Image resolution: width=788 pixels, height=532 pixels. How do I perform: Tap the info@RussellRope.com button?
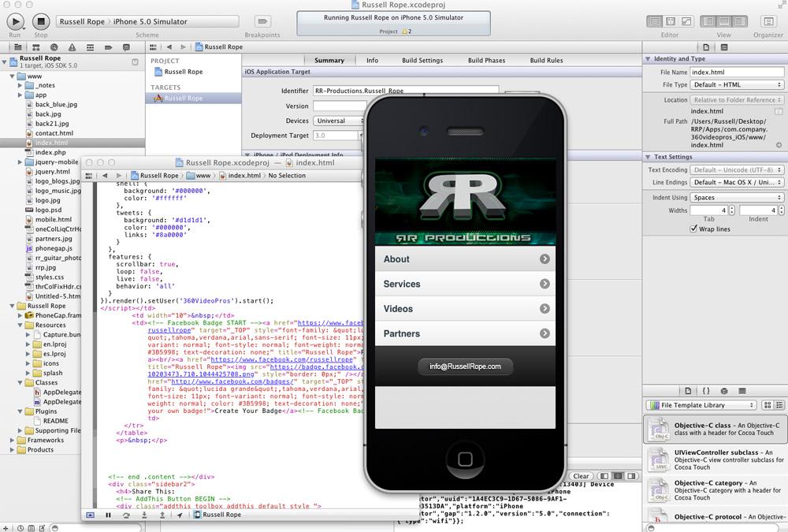tap(466, 366)
